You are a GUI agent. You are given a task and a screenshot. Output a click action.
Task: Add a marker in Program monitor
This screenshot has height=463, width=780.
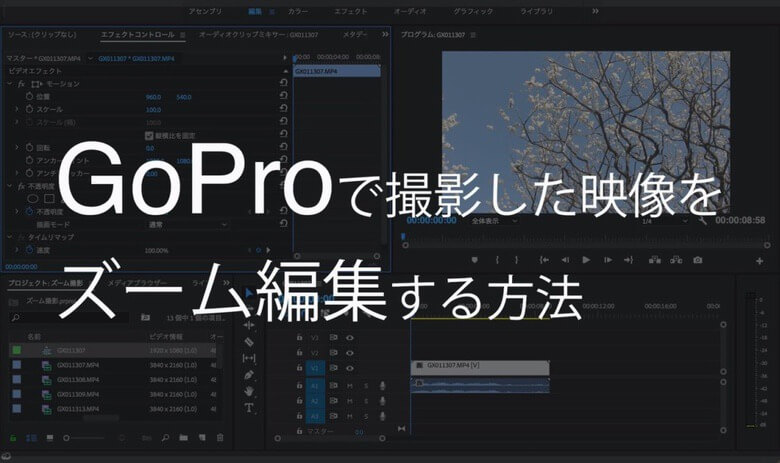(475, 260)
